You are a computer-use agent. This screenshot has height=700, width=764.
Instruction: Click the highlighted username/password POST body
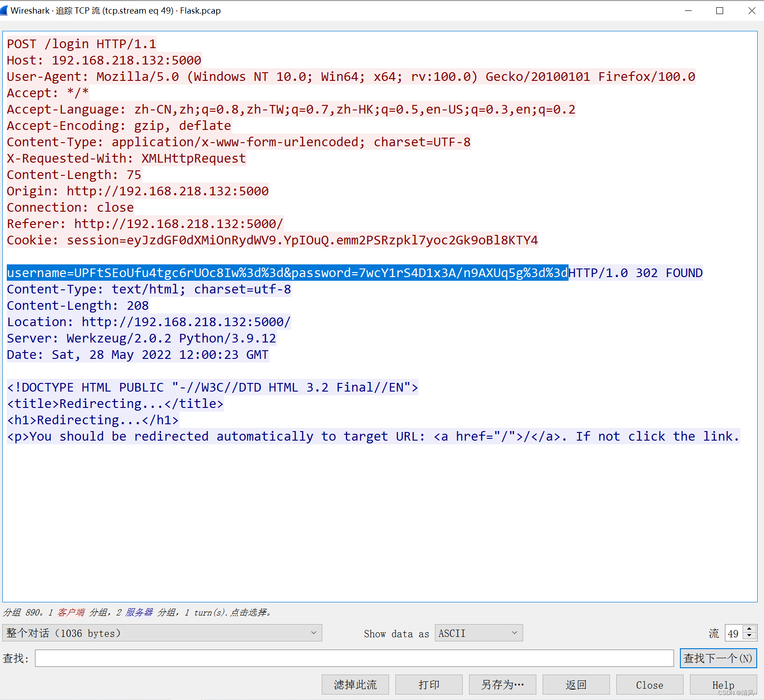pyautogui.click(x=287, y=273)
